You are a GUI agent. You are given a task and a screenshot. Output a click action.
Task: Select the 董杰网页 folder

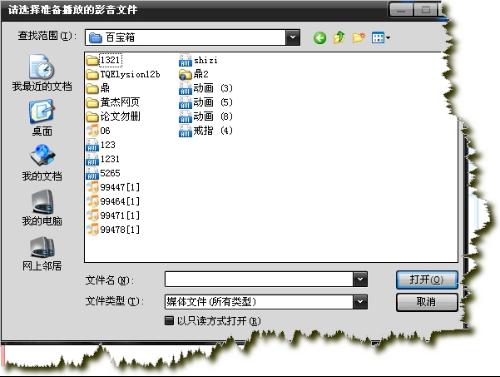tap(113, 102)
